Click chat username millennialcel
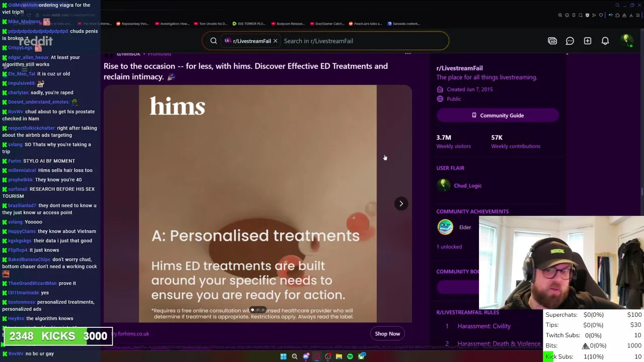Viewport: 644px width, 362px height. tap(22, 170)
